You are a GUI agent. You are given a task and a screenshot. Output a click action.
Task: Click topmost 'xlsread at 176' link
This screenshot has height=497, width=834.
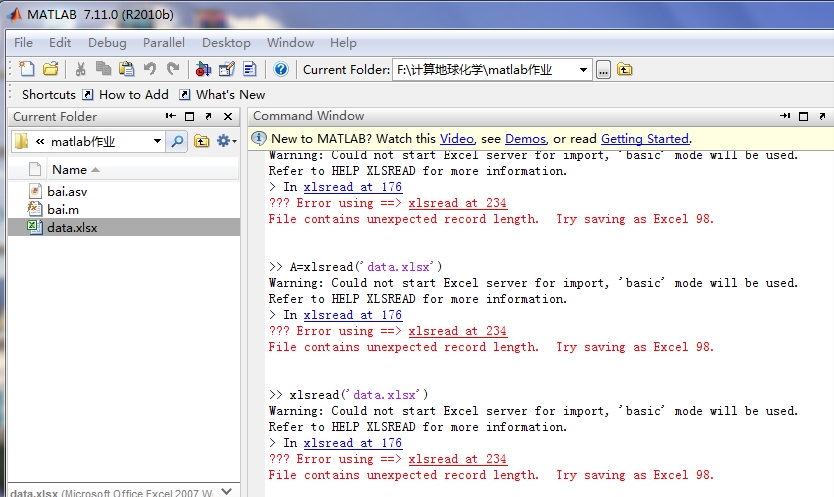point(353,187)
